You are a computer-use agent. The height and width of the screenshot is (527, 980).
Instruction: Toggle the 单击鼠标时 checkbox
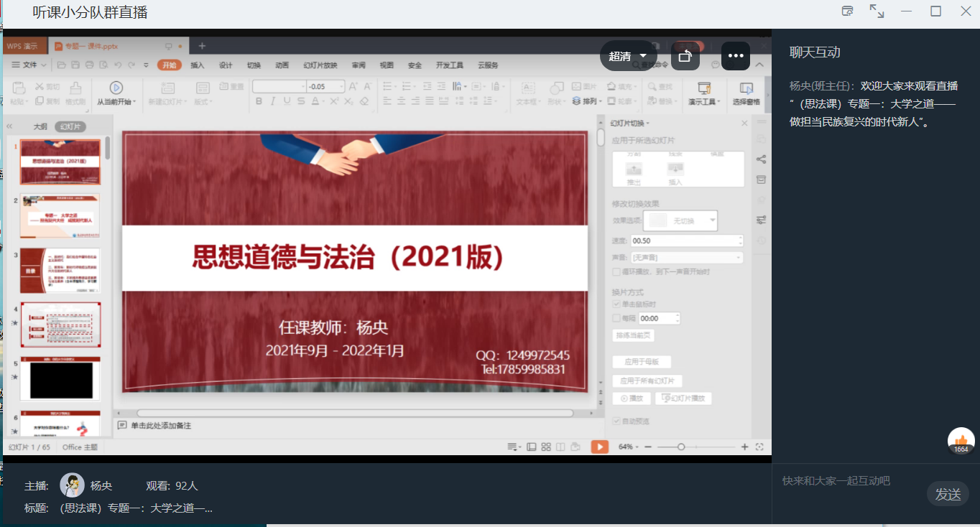pos(616,304)
